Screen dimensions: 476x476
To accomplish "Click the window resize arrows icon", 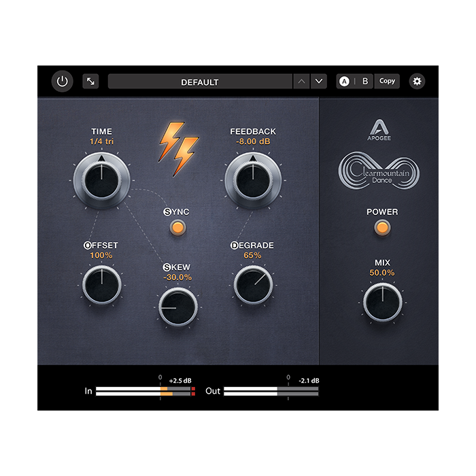I will 90,82.
